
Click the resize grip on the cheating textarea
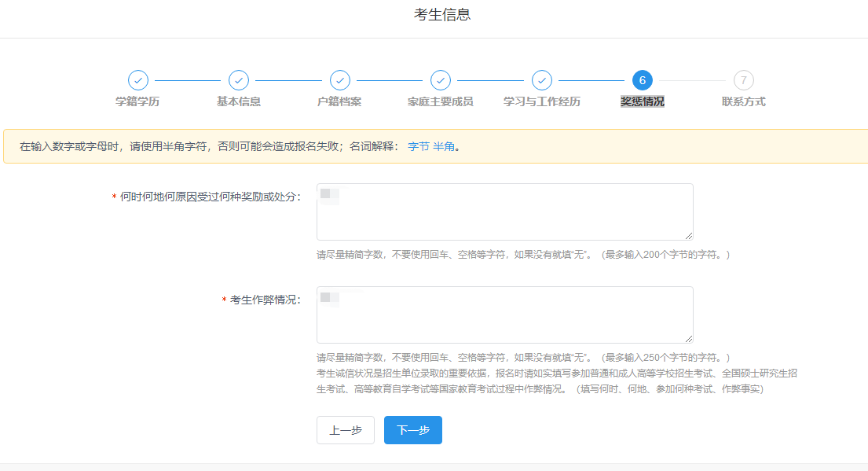click(690, 338)
